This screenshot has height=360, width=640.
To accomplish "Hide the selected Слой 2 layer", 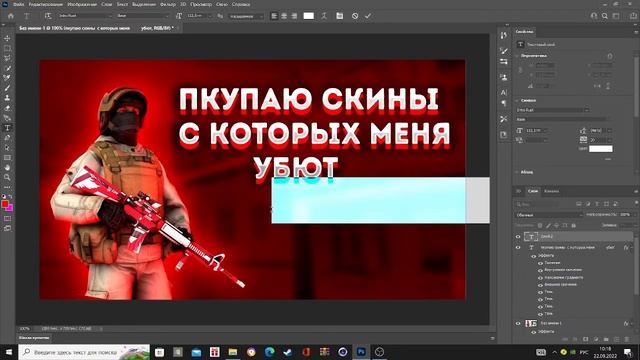I will 518,236.
